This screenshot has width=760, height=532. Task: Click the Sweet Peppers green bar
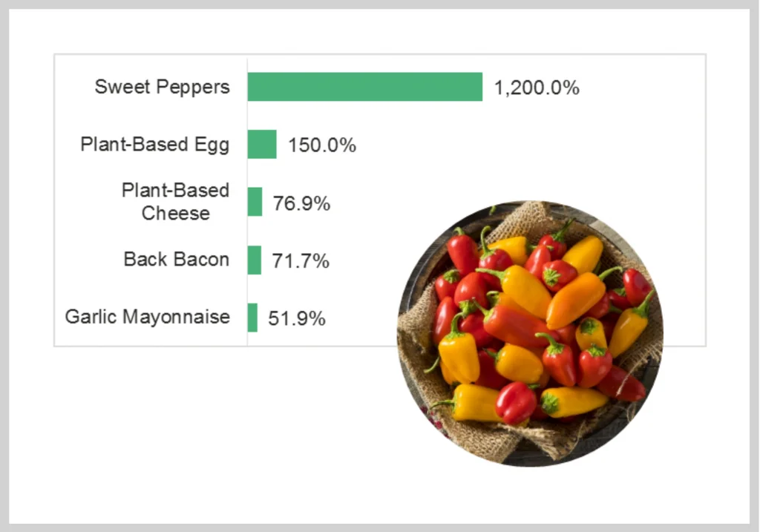[x=365, y=87]
